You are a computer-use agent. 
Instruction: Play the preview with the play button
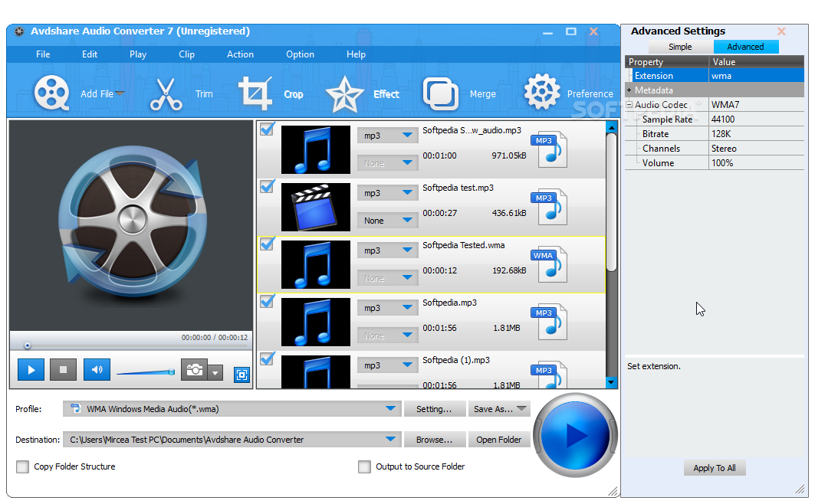click(x=31, y=369)
